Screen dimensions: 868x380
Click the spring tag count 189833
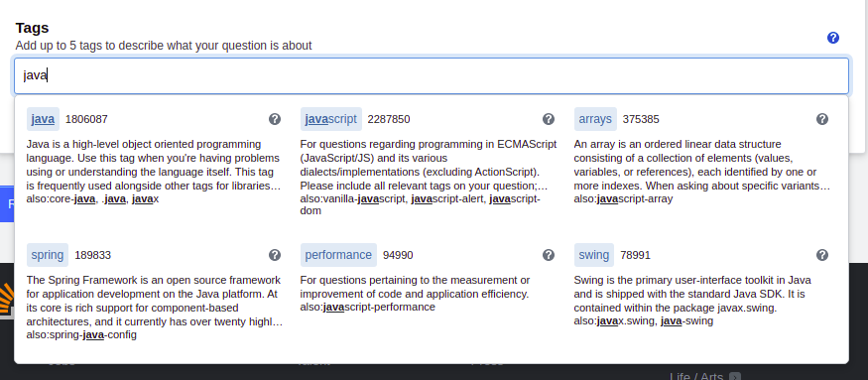tap(92, 255)
